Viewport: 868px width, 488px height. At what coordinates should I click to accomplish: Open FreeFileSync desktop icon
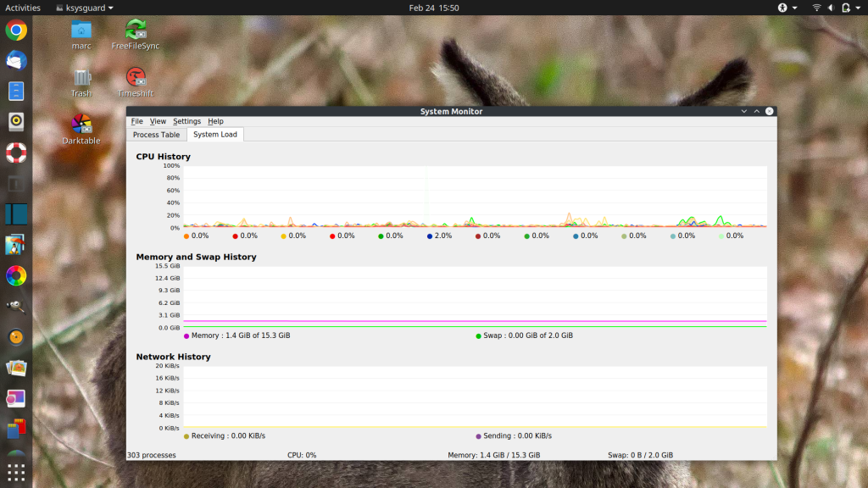tap(136, 36)
